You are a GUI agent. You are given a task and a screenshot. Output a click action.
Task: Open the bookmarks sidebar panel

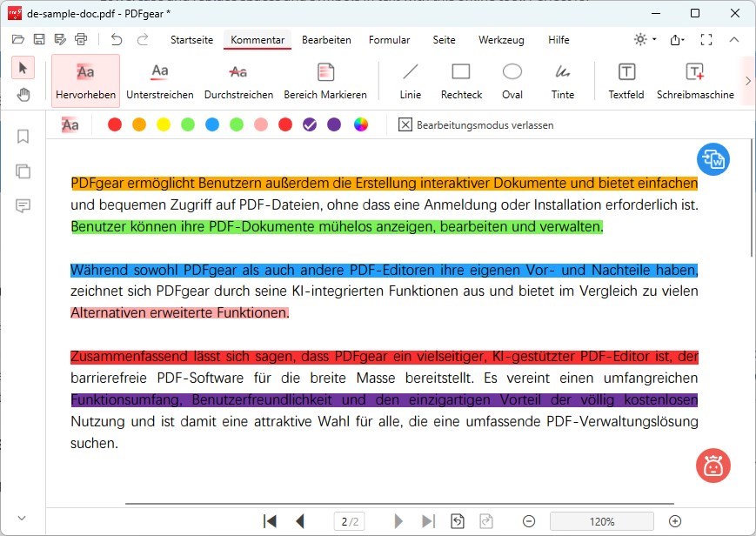(23, 137)
